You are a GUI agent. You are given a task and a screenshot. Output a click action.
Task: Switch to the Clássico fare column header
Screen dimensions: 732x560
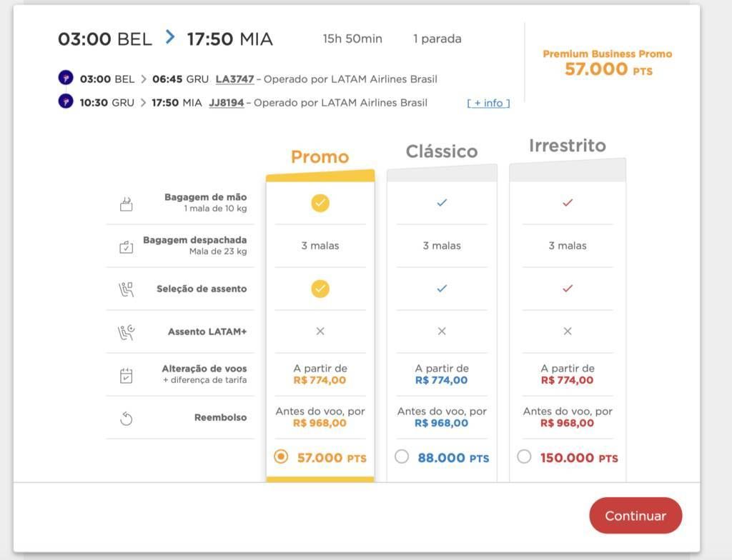pyautogui.click(x=442, y=151)
